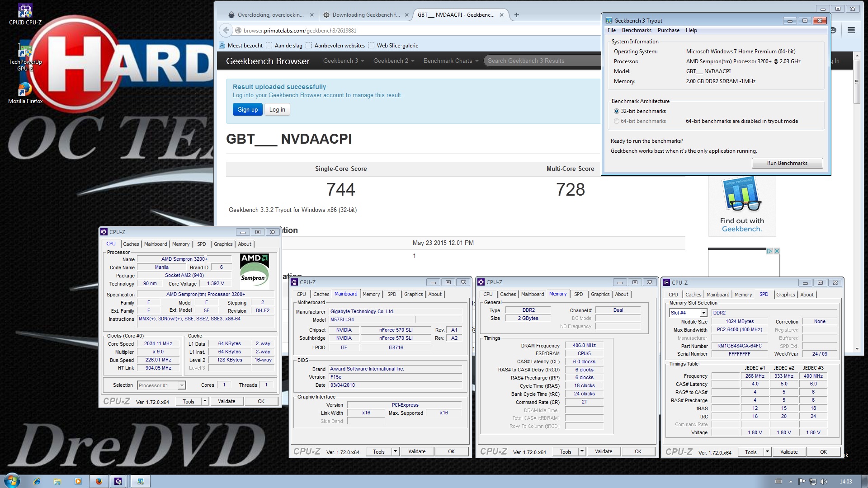Expand the Geekbench 2 navigation dropdown
Image resolution: width=868 pixels, height=488 pixels.
tap(393, 61)
